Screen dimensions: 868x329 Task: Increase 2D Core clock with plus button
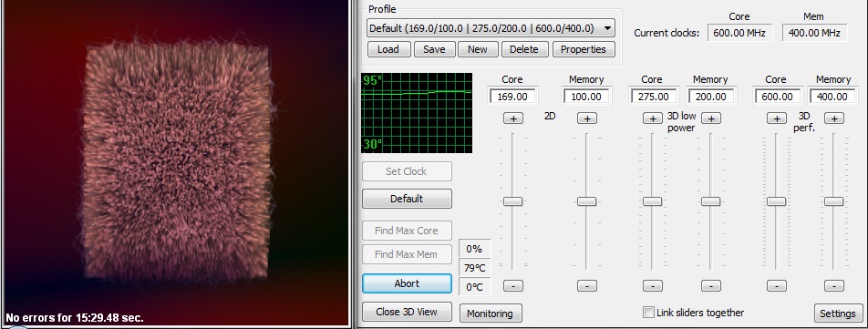click(x=512, y=118)
